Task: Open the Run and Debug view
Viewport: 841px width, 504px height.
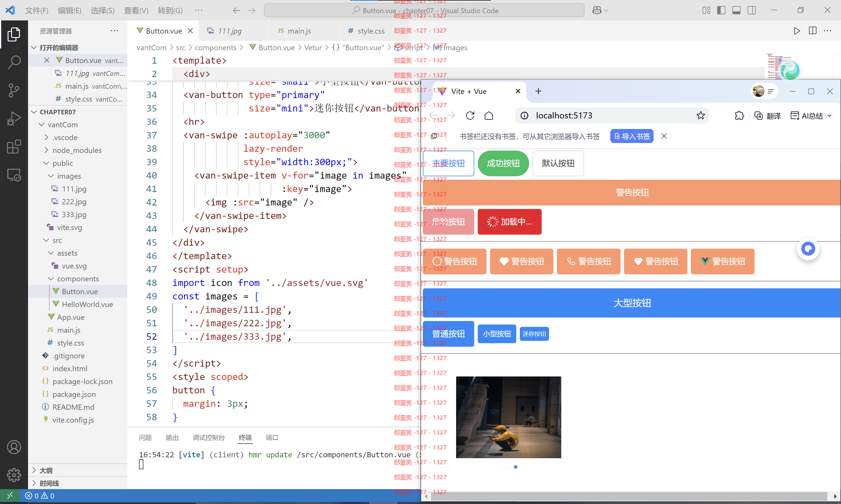Action: (x=14, y=118)
